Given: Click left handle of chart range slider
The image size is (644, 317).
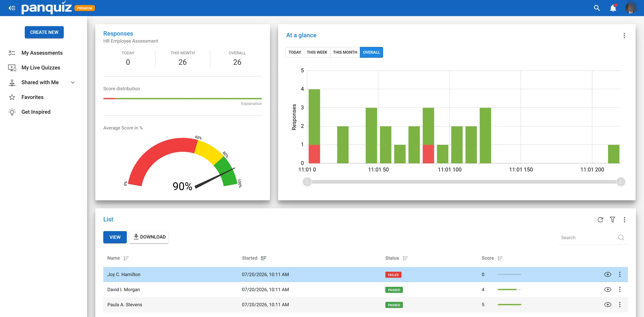Looking at the screenshot, I should [307, 182].
